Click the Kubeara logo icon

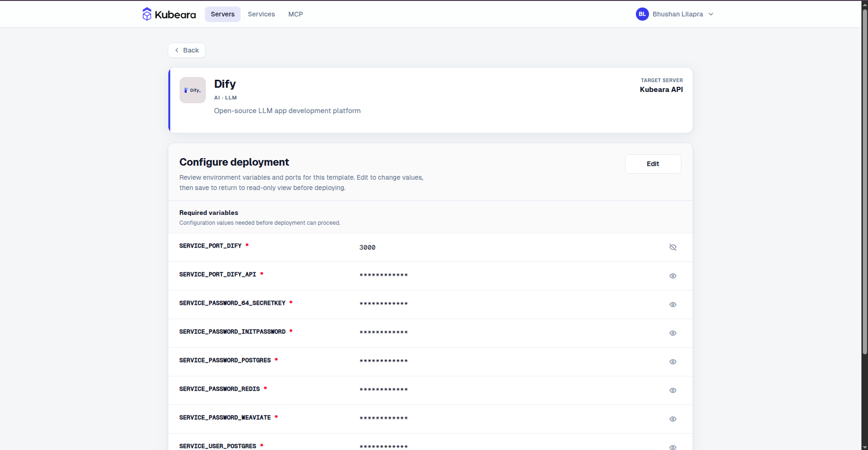(x=147, y=14)
